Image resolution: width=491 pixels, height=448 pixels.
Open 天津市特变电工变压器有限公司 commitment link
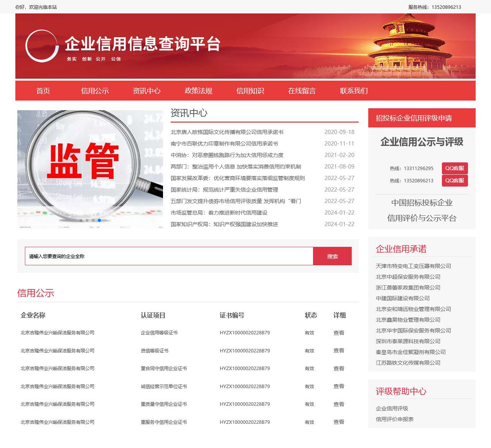pos(414,266)
